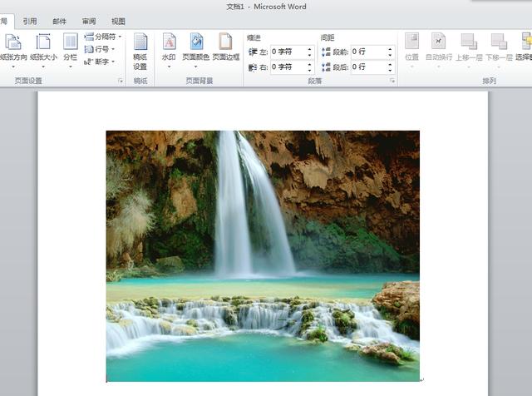Click the 段前 spacing before field

pyautogui.click(x=369, y=52)
